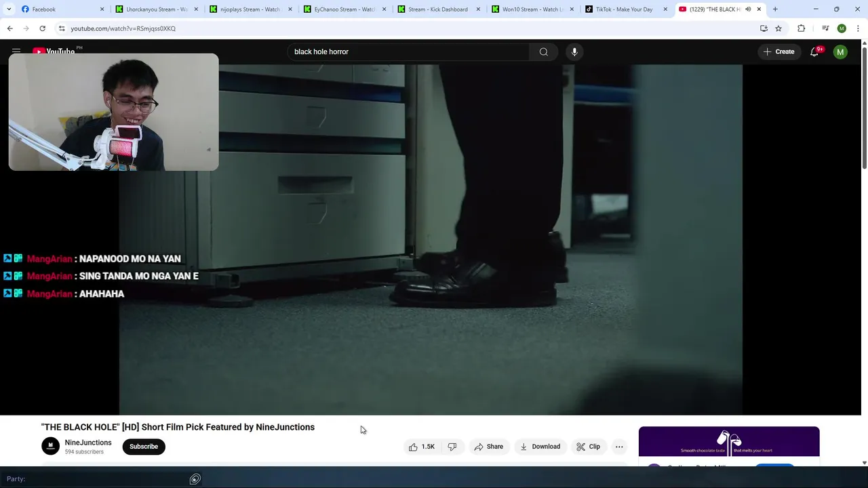View site information icon in address bar
868x488 pixels.
[x=62, y=28]
